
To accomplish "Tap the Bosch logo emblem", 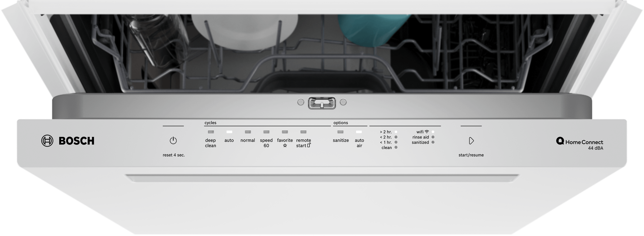I will (47, 141).
